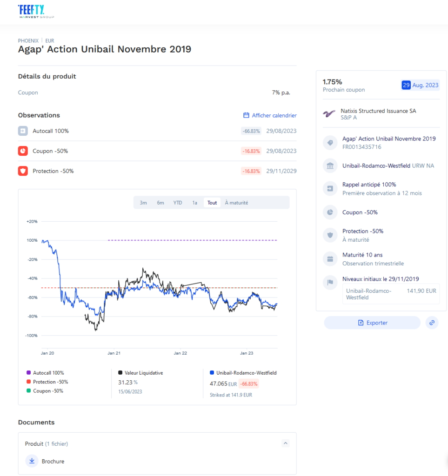Click the copy link icon beside Exporter
The width and height of the screenshot is (448, 476).
[x=432, y=323]
